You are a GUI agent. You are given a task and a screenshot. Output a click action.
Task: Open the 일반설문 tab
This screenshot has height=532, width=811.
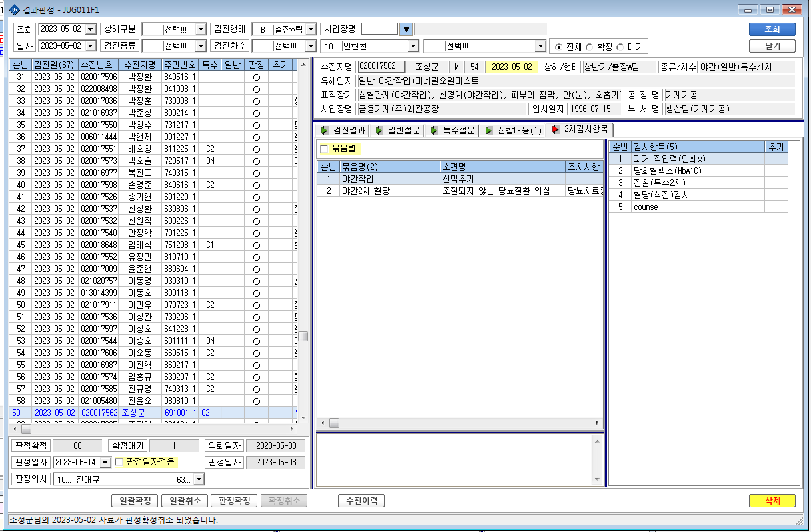pyautogui.click(x=397, y=131)
